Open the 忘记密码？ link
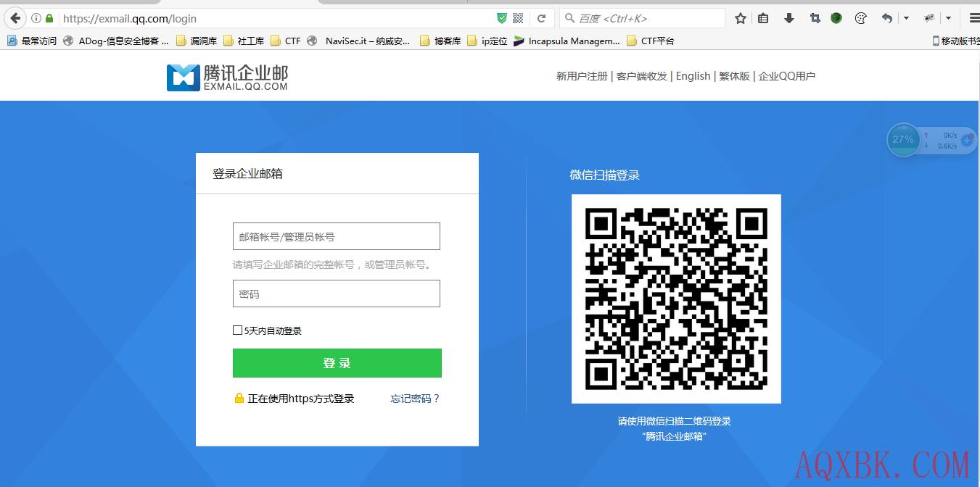 (x=415, y=399)
